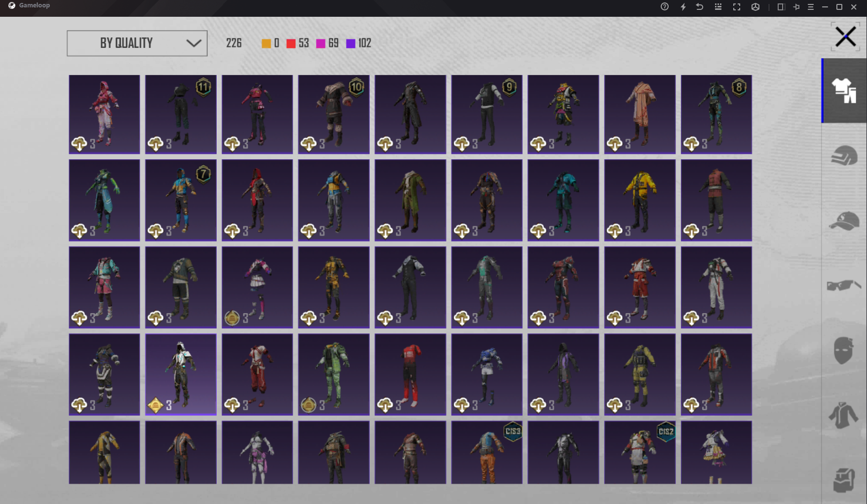Screen dimensions: 867x504
Task: Click the Gameloop logo in title bar
Action: click(12, 5)
